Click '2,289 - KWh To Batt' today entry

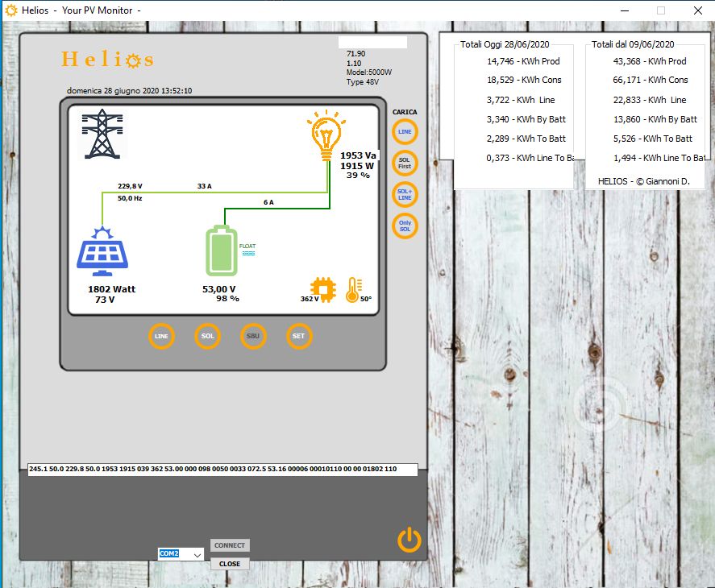[526, 139]
